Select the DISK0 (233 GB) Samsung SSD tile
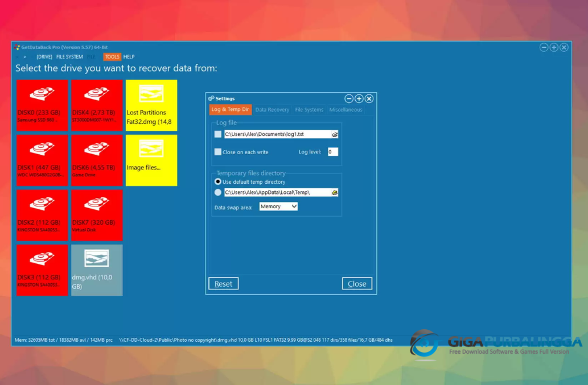Viewport: 588px width, 385px height. point(42,105)
